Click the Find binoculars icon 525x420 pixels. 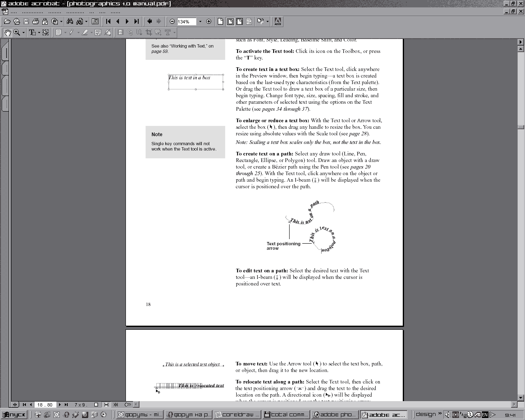tap(70, 21)
